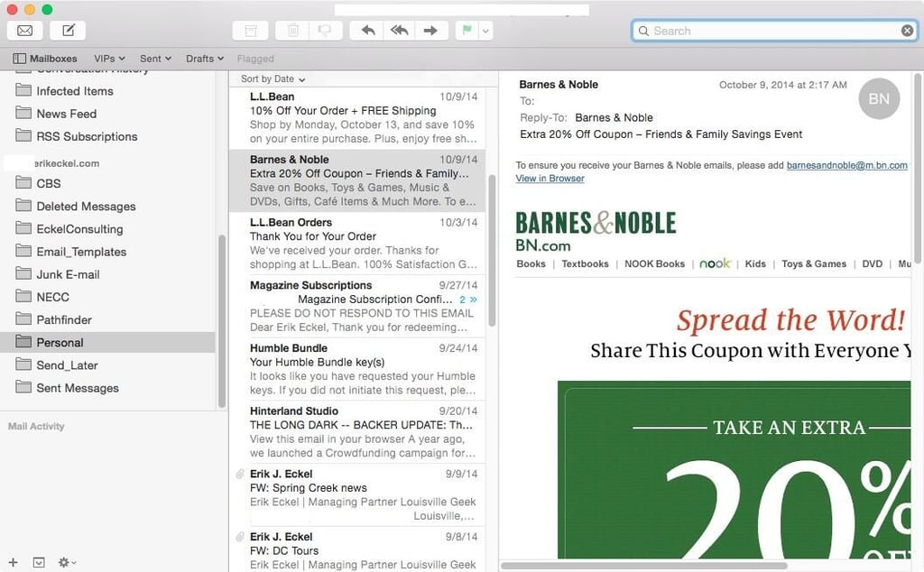The width and height of the screenshot is (924, 572).
Task: Toggle the Mailboxes sidebar button
Action: [x=45, y=59]
